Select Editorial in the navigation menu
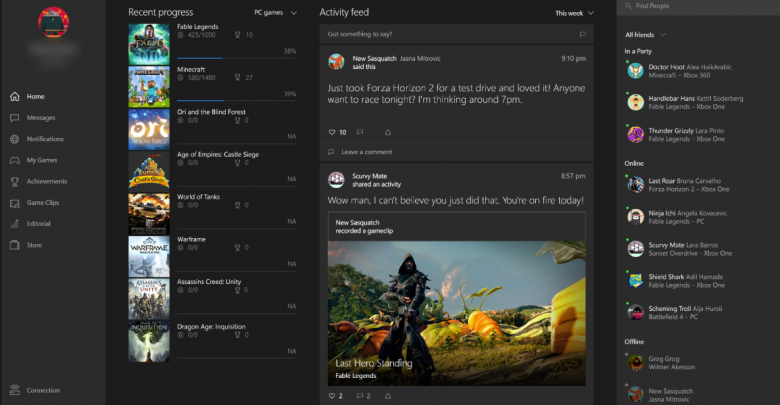The image size is (780, 405). point(39,224)
